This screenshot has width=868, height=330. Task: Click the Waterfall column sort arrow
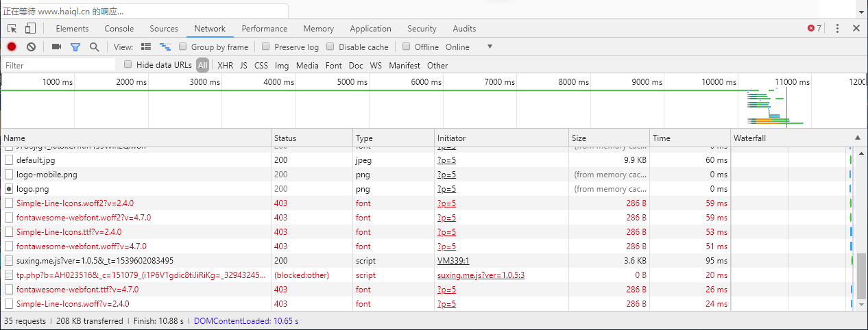(x=857, y=138)
